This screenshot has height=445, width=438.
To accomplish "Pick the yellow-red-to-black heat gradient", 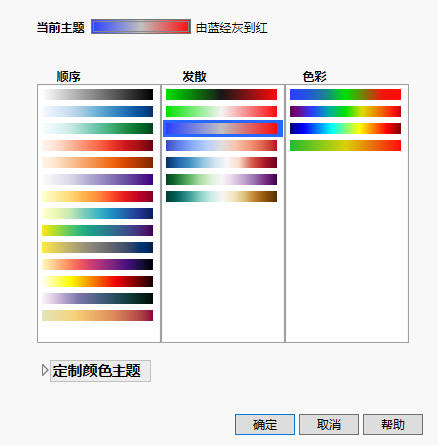I will click(98, 281).
